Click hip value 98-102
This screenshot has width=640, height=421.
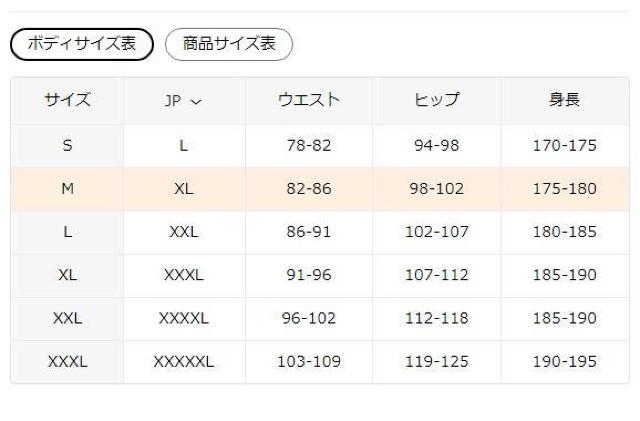click(436, 188)
